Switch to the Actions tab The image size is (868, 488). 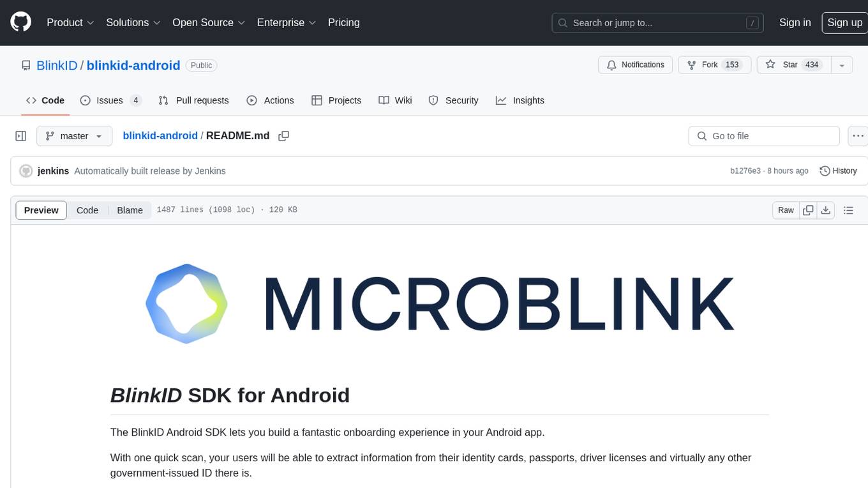[x=270, y=100]
